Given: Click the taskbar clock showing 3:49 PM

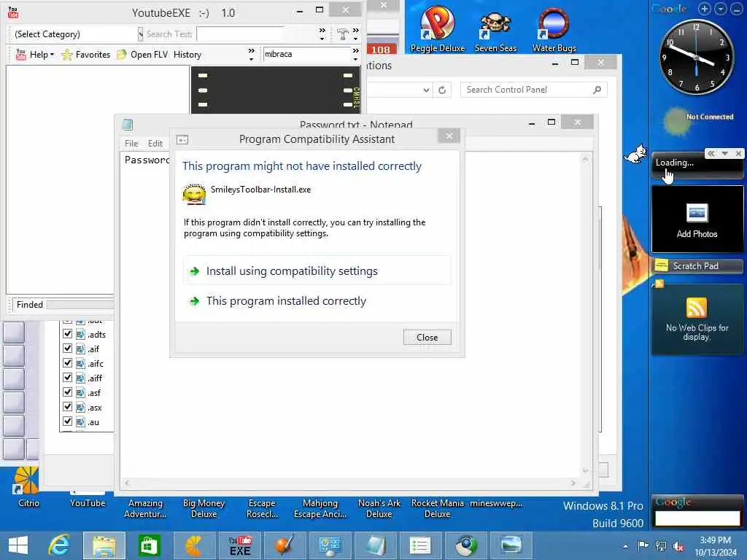Looking at the screenshot, I should coord(715,545).
